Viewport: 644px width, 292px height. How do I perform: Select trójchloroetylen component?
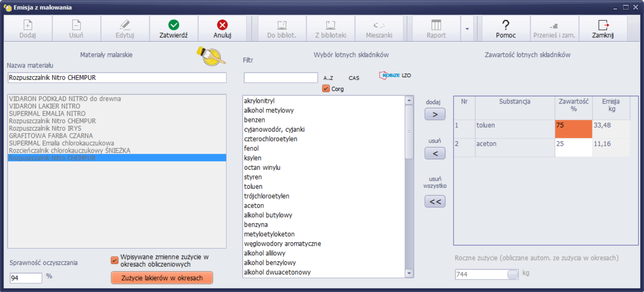[x=324, y=196]
